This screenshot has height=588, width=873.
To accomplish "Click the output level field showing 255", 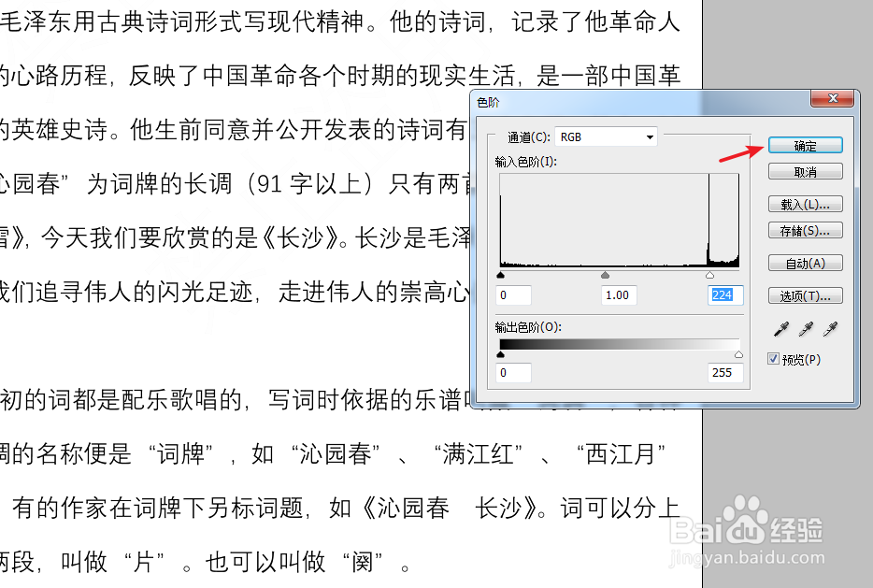I will coord(724,372).
